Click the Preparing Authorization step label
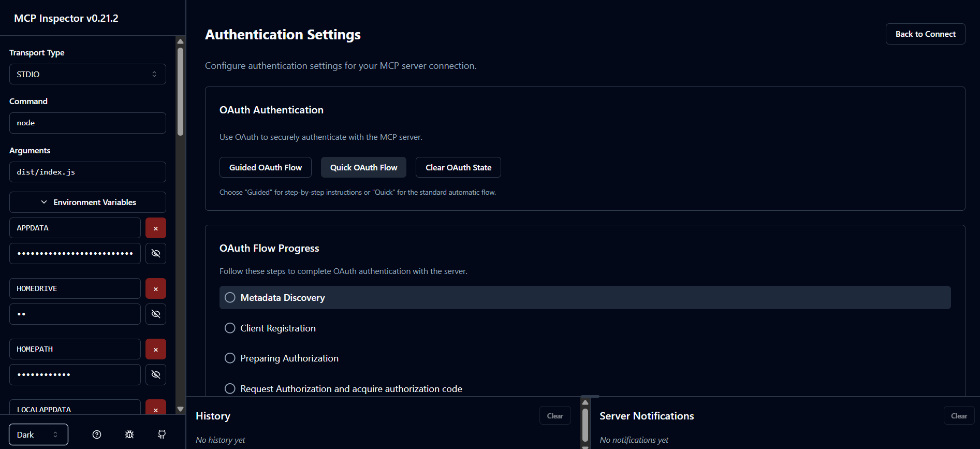980x449 pixels. point(289,358)
